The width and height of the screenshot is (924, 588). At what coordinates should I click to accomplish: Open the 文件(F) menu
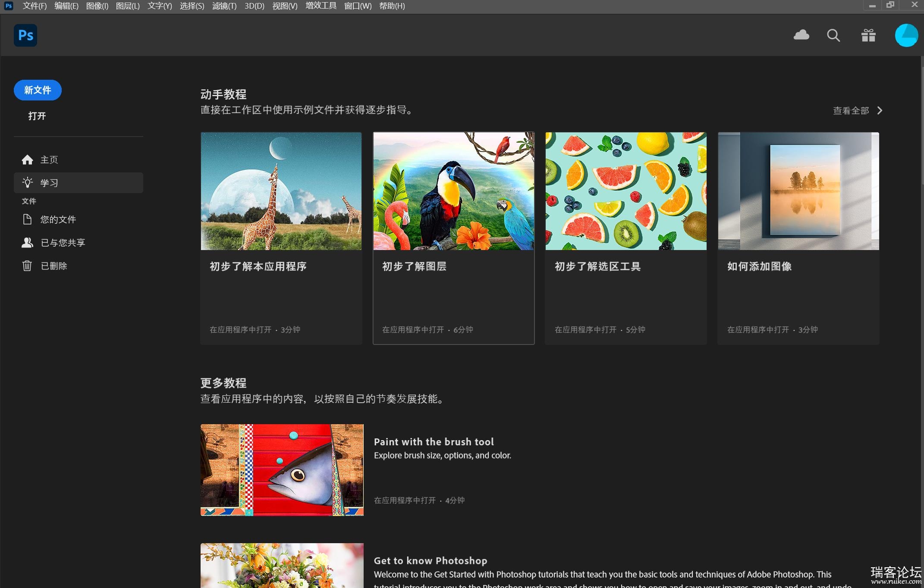(x=35, y=6)
